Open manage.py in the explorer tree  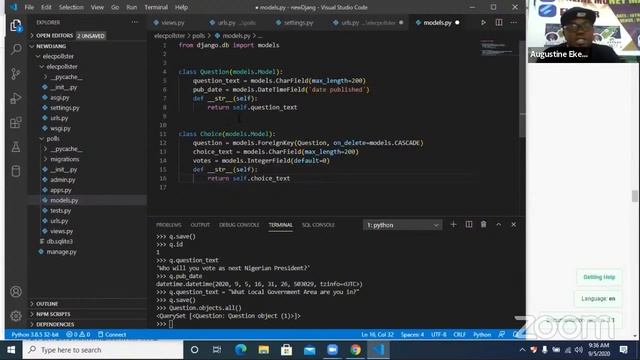click(61, 252)
